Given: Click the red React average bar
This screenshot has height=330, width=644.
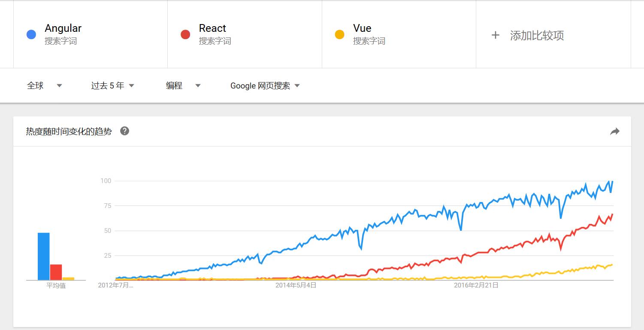Looking at the screenshot, I should [x=56, y=272].
